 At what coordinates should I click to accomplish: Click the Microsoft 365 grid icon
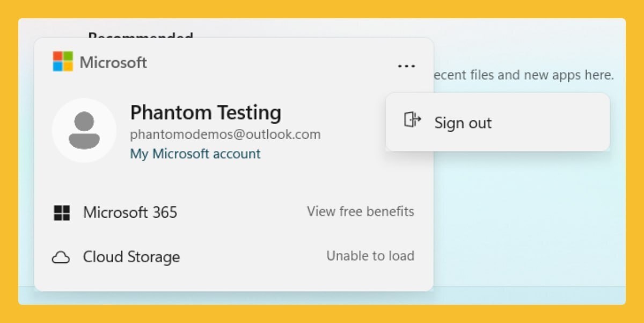[x=62, y=213]
